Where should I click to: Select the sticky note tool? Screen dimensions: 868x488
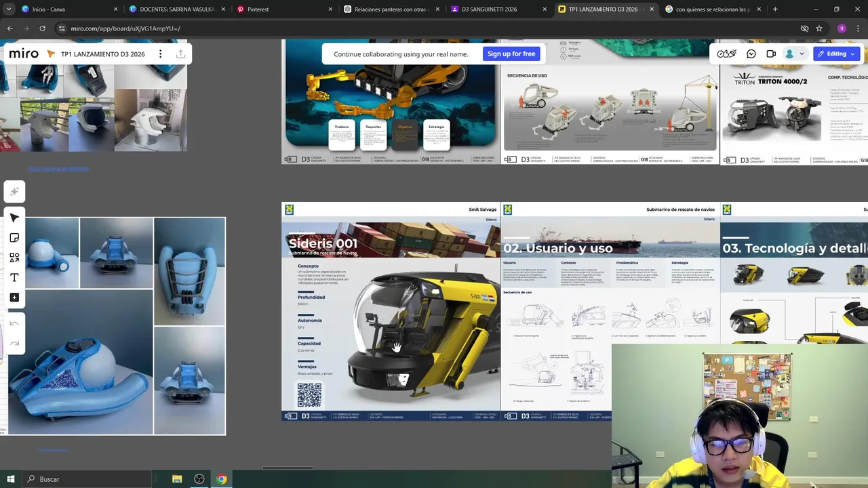point(14,238)
